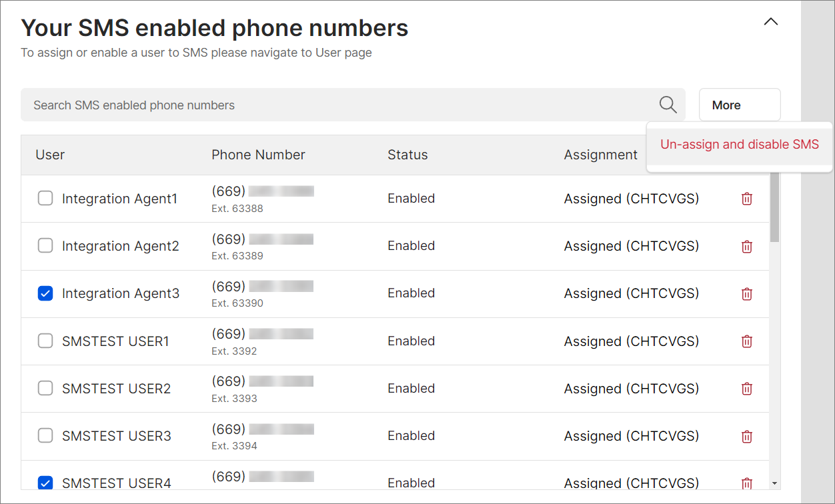Open the More dropdown button
This screenshot has height=504, width=835.
point(739,105)
